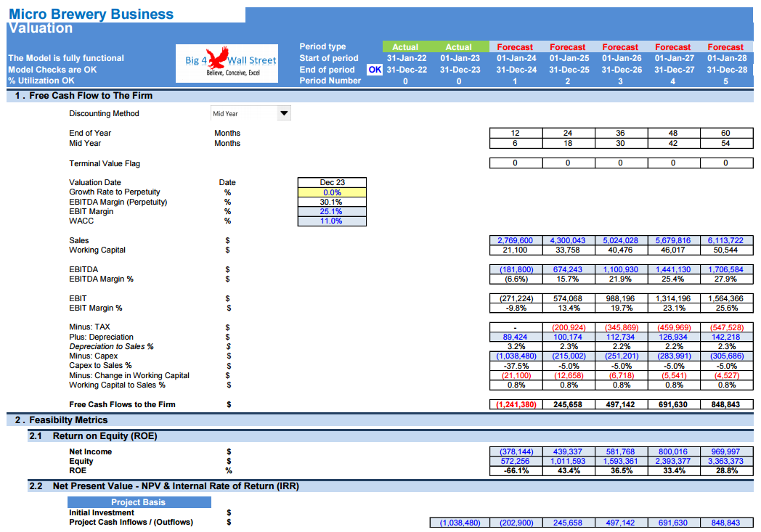Select Capex to Sales cell -37.5%
This screenshot has width=761, height=532.
[x=516, y=366]
